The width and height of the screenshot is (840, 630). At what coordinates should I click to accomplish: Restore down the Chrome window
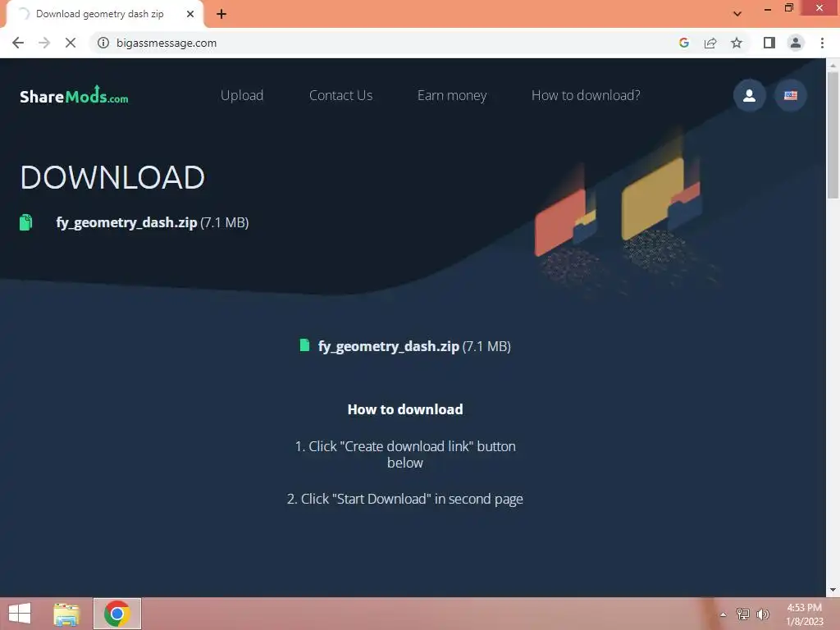[x=788, y=8]
